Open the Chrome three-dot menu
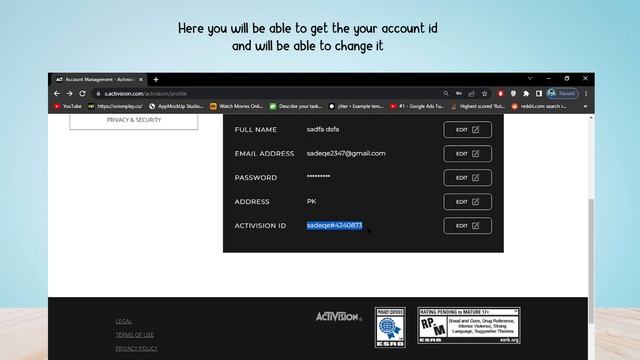The image size is (640, 360). point(586,93)
